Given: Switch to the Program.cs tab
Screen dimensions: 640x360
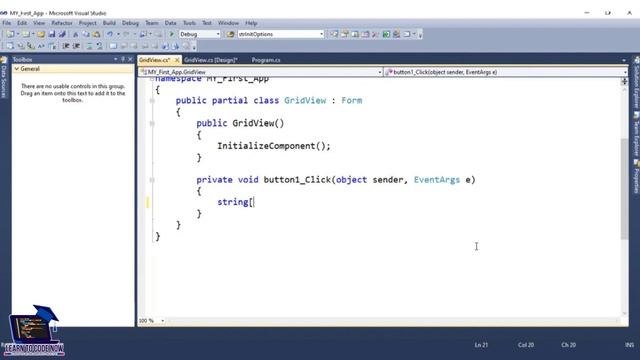Looking at the screenshot, I should click(266, 60).
